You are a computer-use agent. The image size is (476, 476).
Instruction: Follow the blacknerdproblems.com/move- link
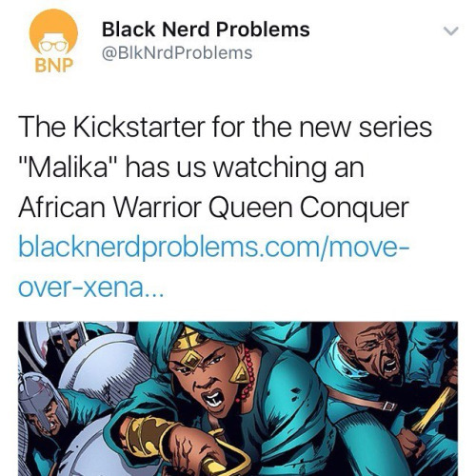[x=214, y=248]
